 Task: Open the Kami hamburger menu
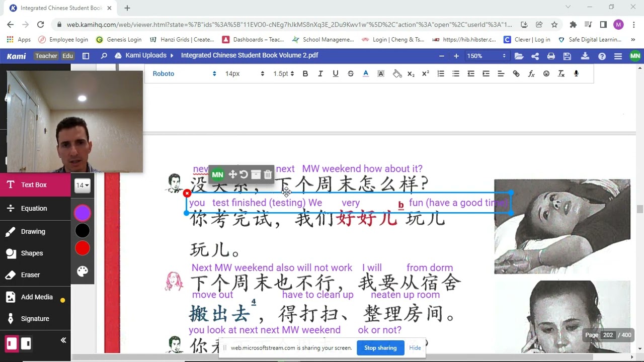pyautogui.click(x=618, y=56)
